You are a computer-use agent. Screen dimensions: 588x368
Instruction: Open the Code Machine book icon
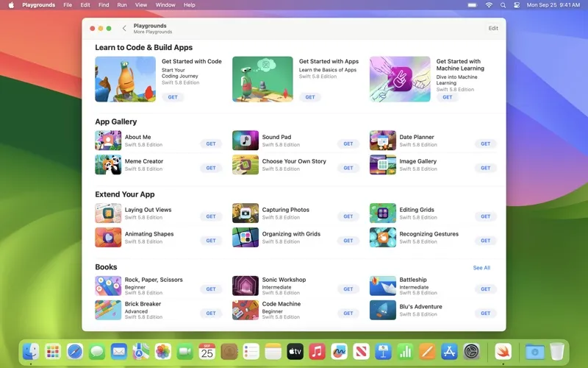tap(245, 310)
